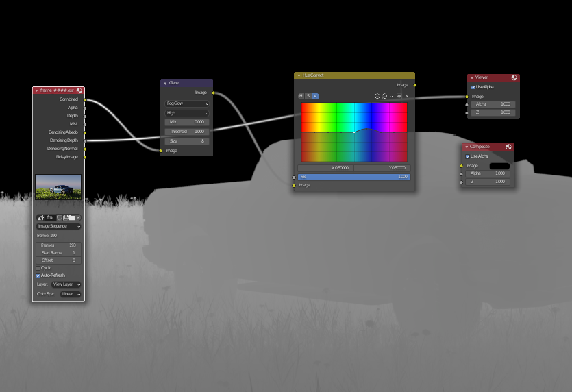This screenshot has width=572, height=392.
Task: Click the Composite node Image input socket
Action: pyautogui.click(x=462, y=166)
